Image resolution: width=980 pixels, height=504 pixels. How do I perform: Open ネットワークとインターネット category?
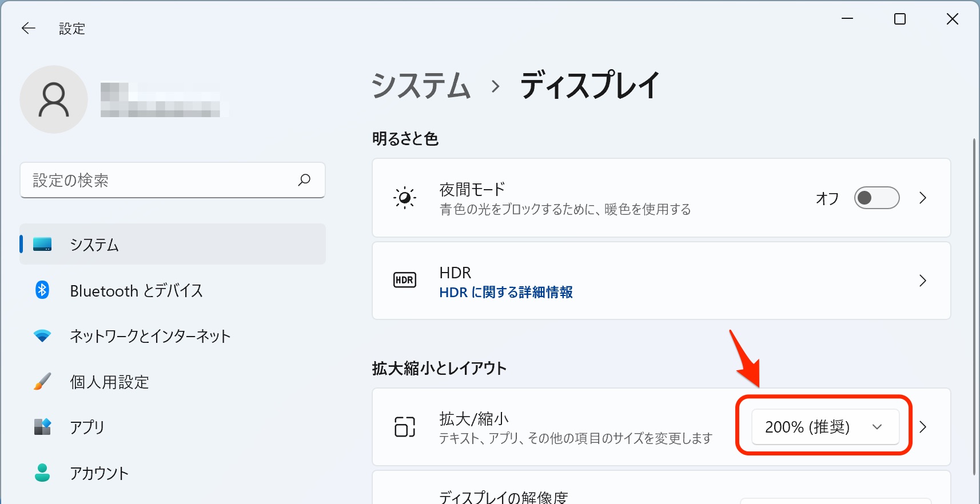tap(173, 336)
